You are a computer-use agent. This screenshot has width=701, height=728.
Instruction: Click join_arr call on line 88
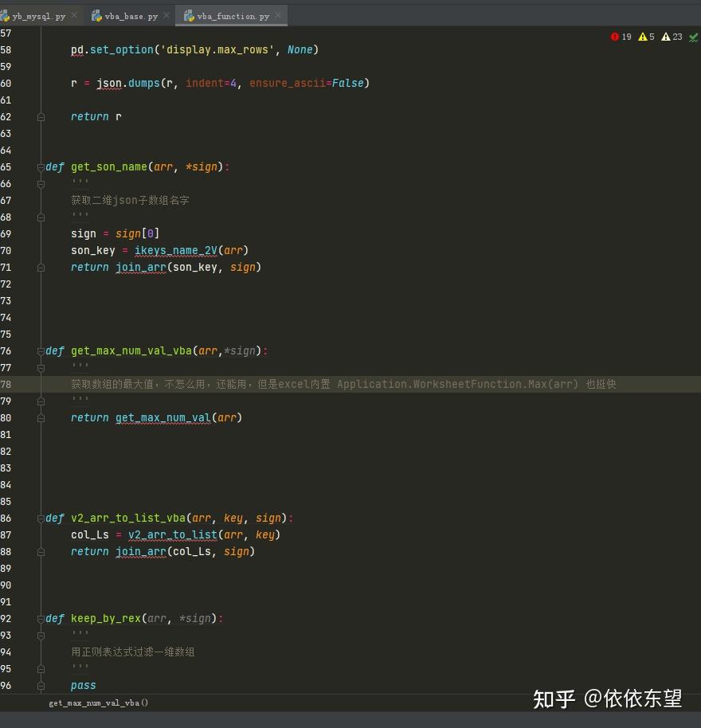[x=141, y=551]
